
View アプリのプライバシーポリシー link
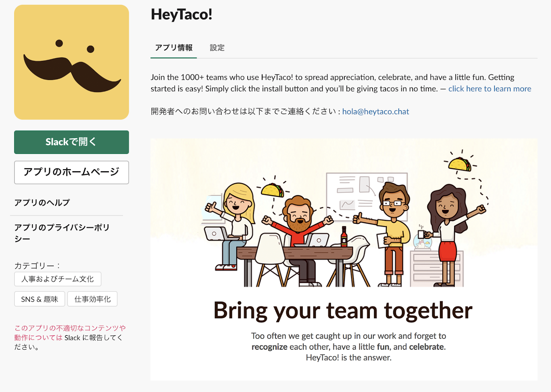(62, 233)
